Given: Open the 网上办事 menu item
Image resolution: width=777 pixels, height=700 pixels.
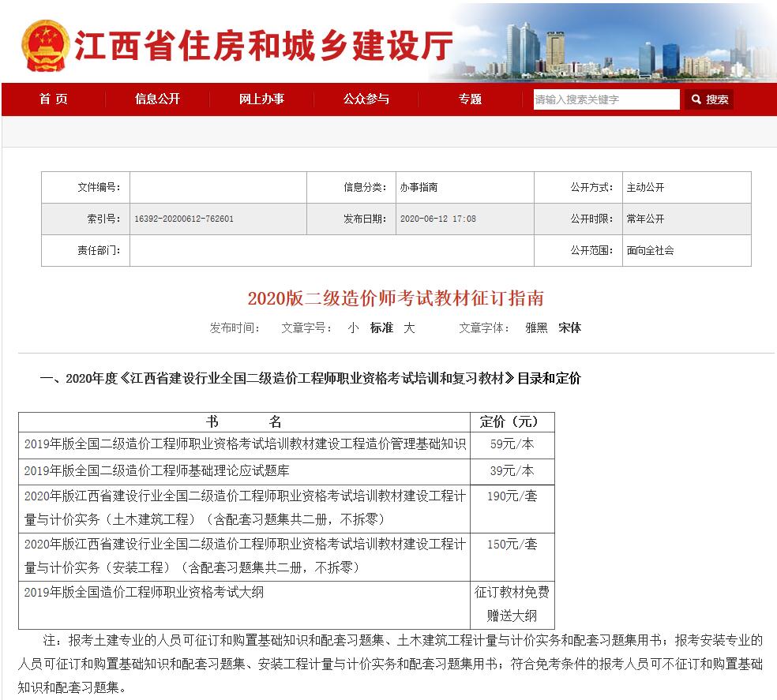Looking at the screenshot, I should [261, 99].
